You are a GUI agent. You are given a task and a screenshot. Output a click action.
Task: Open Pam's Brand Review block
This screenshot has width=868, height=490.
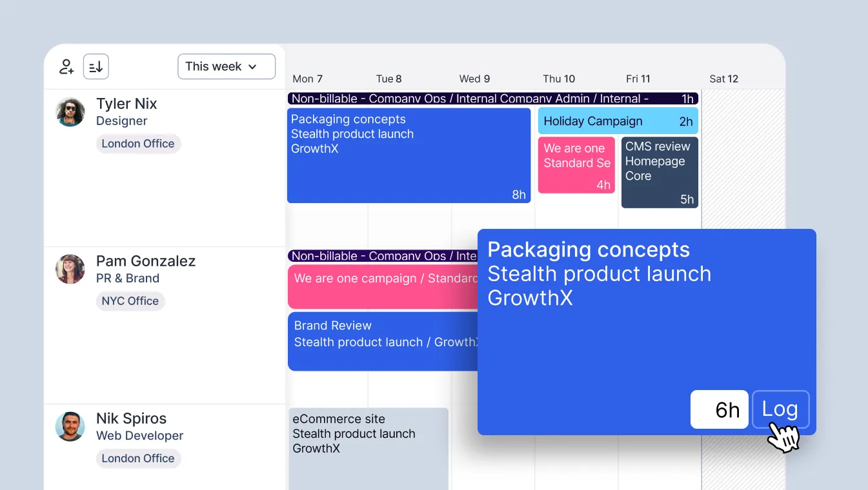click(361, 340)
